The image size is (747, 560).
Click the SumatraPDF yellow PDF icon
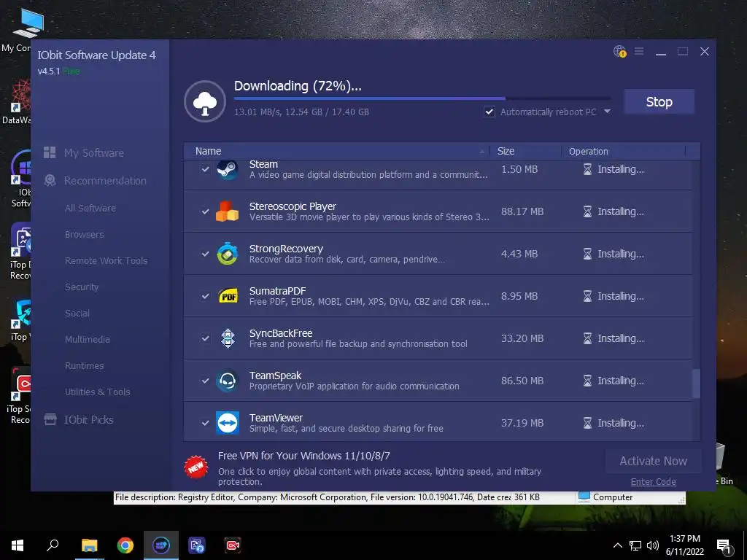228,296
